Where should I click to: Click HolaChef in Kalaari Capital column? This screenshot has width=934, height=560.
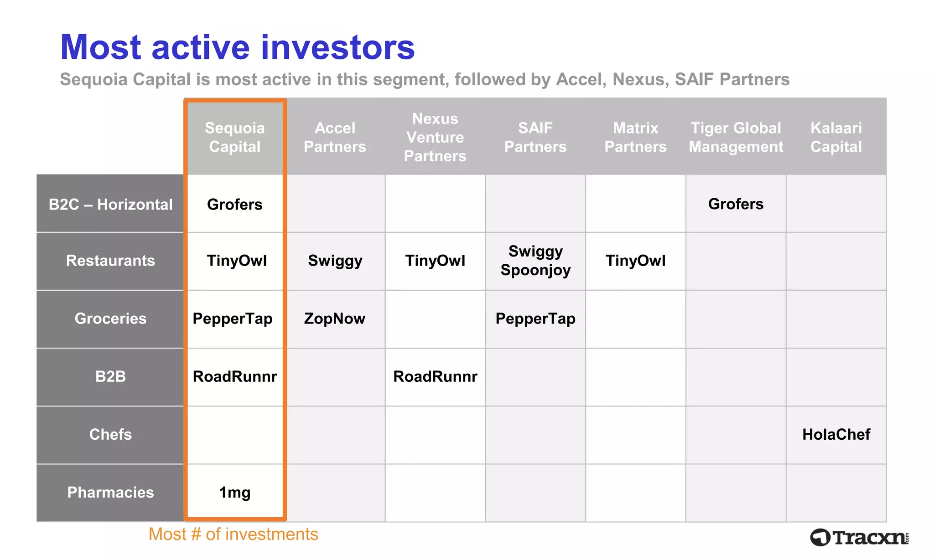tap(836, 434)
